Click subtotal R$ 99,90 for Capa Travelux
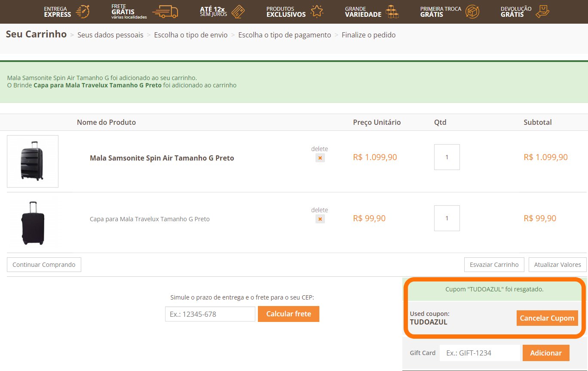Image resolution: width=588 pixels, height=371 pixels. click(540, 218)
